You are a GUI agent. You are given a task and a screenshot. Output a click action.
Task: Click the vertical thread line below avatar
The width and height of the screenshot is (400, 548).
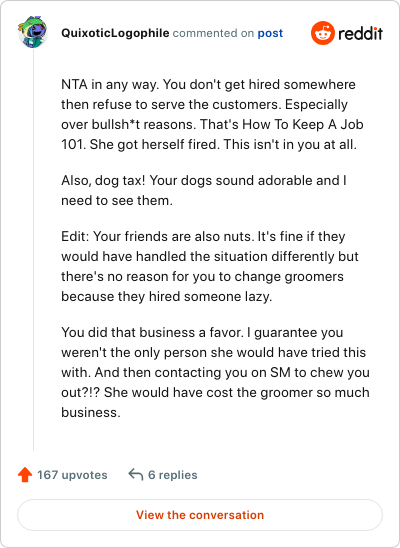click(34, 250)
